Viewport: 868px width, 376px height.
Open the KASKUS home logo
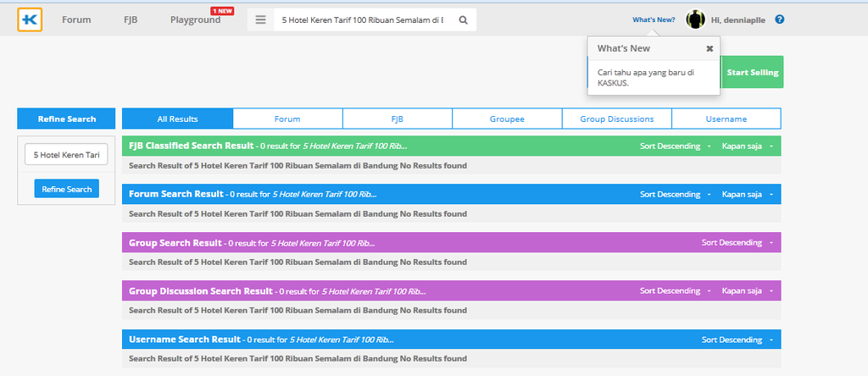pos(30,19)
